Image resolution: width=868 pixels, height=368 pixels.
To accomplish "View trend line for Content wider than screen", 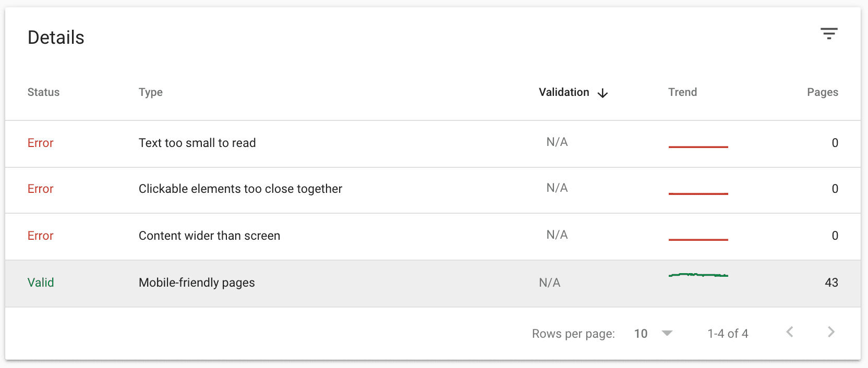I will point(698,240).
